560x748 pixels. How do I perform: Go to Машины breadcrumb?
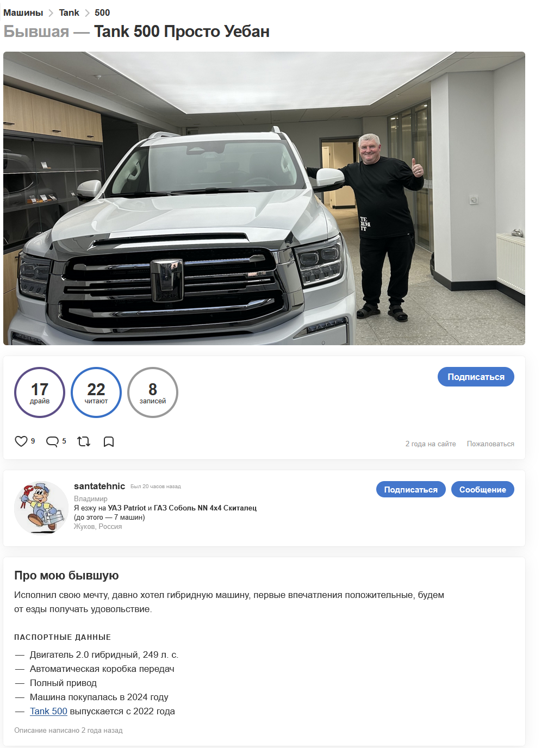pos(23,13)
